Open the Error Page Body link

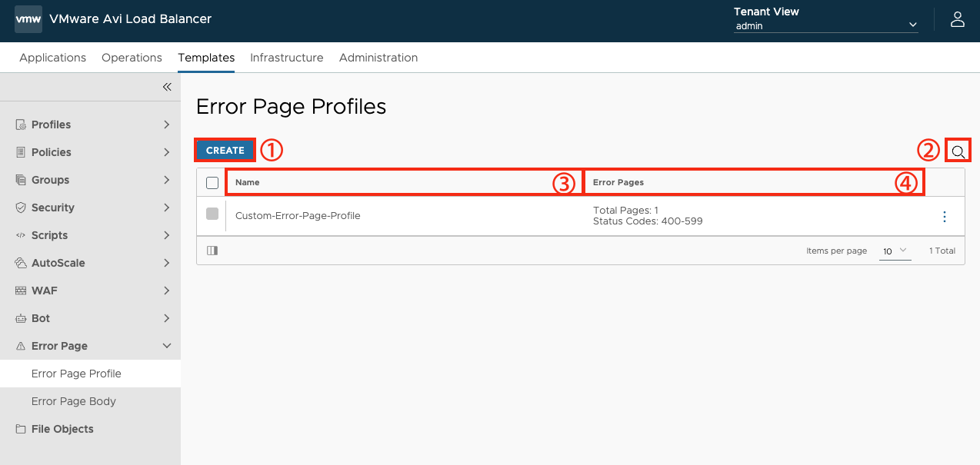pyautogui.click(x=74, y=401)
